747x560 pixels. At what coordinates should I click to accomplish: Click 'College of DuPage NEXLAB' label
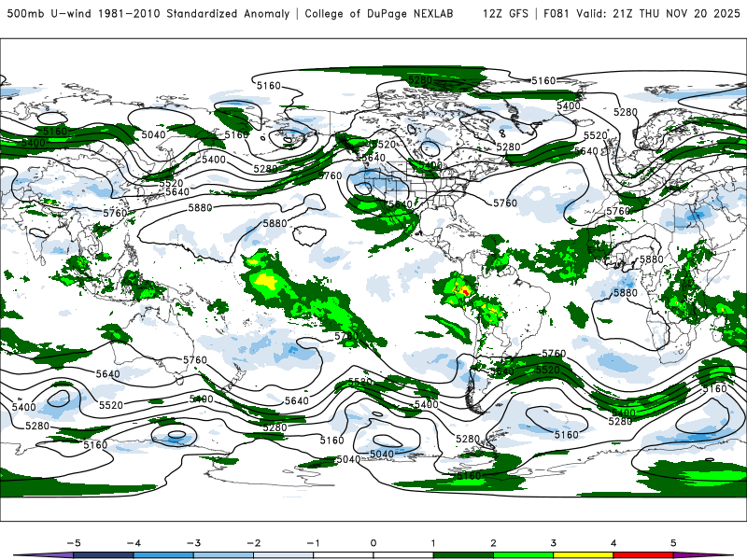pyautogui.click(x=379, y=13)
